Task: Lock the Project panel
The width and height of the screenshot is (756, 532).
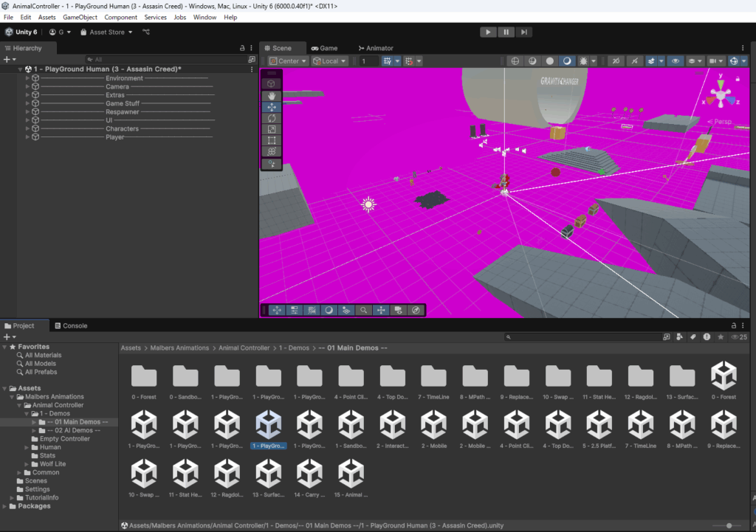Action: tap(734, 325)
